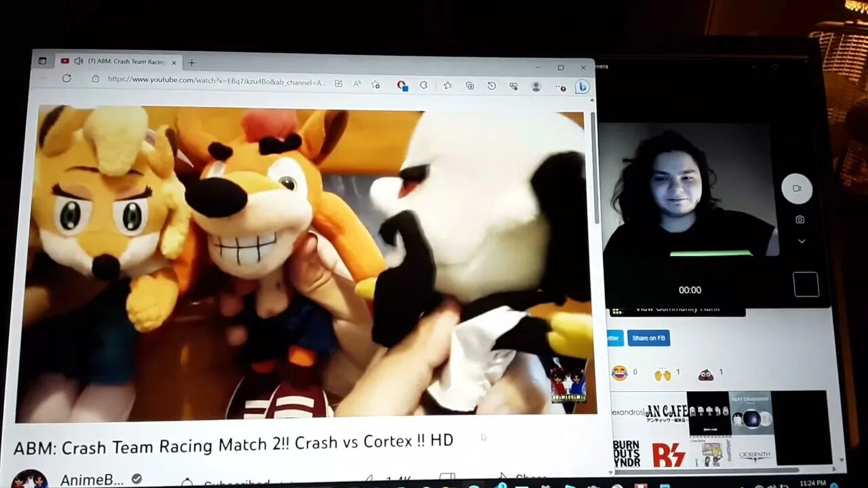Open the [Alexandros] band thumbnail
Image resolution: width=868 pixels, height=488 pixels.
coord(628,413)
